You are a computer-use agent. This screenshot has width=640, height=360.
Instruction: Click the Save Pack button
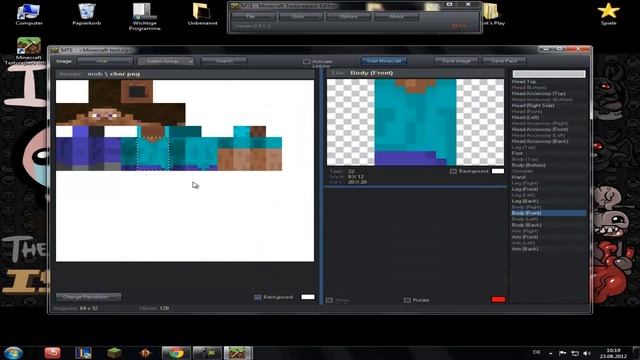click(x=504, y=61)
